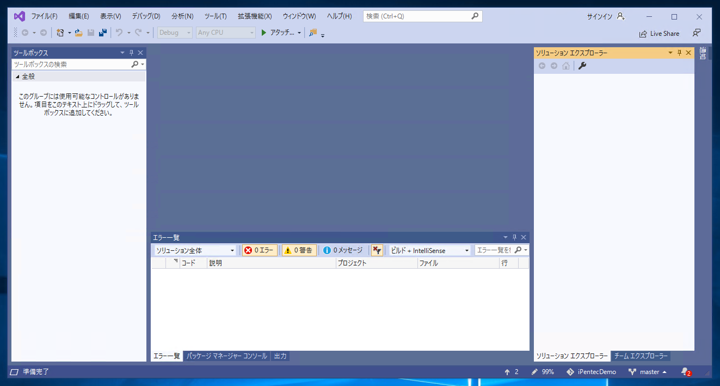Image resolution: width=720 pixels, height=386 pixels.
Task: Click the clear filter funnel icon
Action: pos(377,250)
